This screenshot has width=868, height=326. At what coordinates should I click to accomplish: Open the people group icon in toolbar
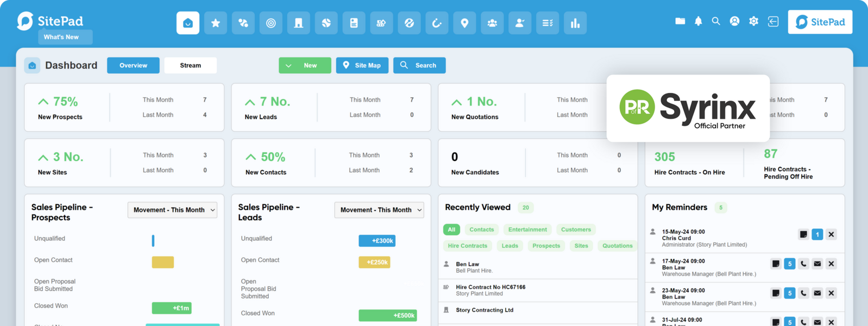pyautogui.click(x=492, y=23)
